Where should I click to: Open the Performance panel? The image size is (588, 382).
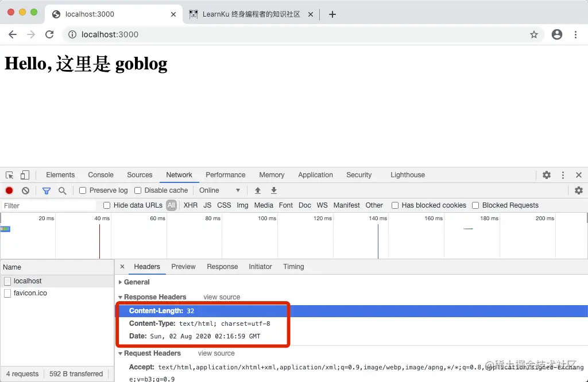point(225,175)
